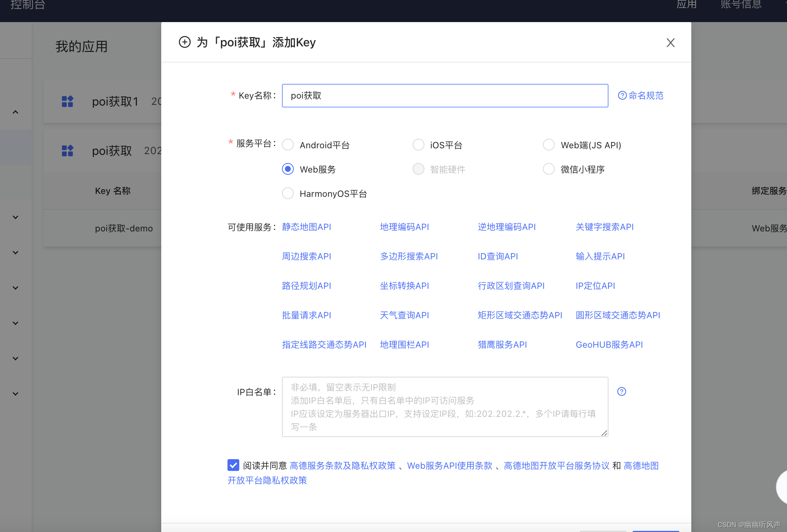Click the help icon next to 命名规范

pyautogui.click(x=622, y=95)
